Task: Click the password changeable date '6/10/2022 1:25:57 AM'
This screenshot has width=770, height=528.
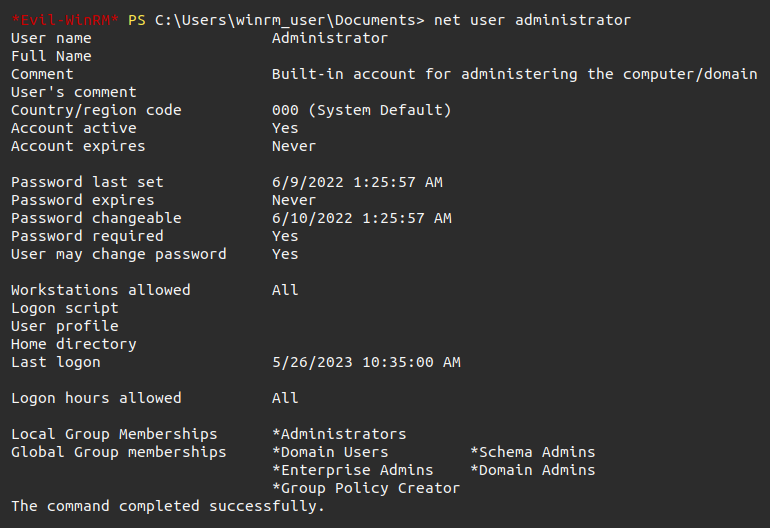Action: (x=361, y=218)
